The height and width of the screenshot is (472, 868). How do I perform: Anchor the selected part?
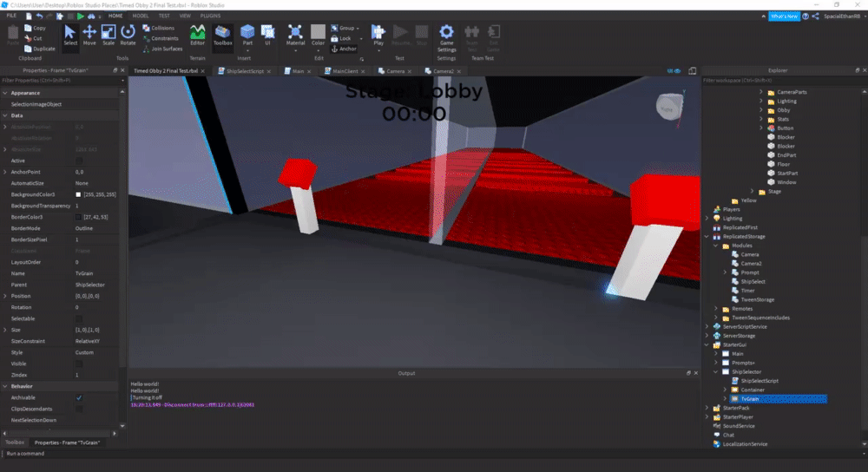[x=344, y=49]
